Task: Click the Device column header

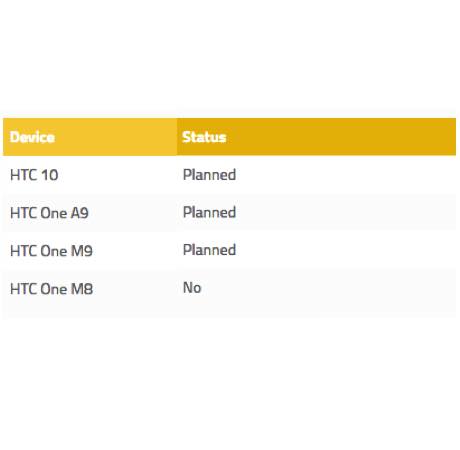Action: coord(32,137)
